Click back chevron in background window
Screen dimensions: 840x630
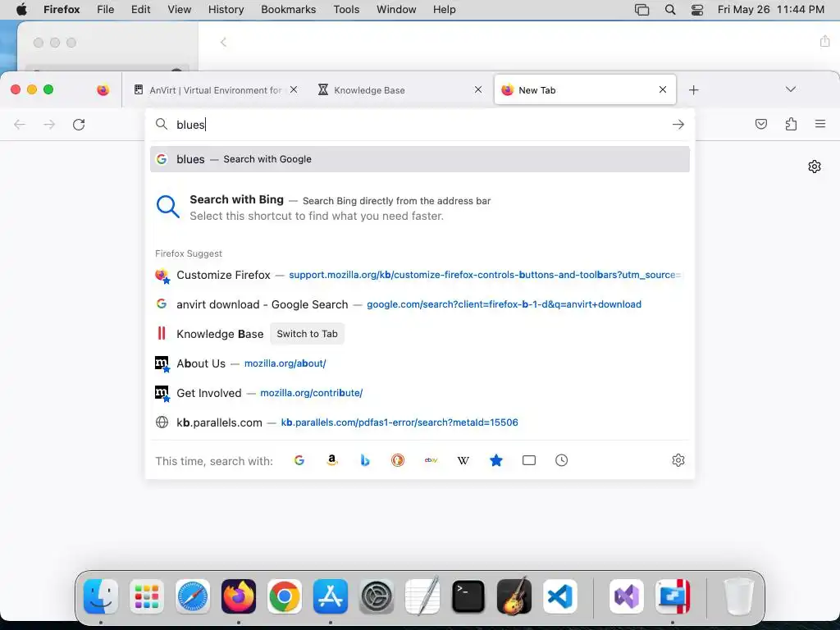[x=223, y=42]
